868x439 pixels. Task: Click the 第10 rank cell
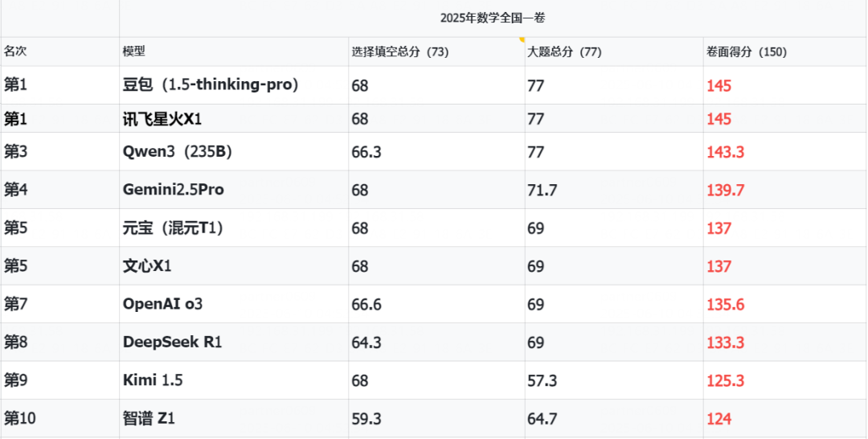point(59,419)
